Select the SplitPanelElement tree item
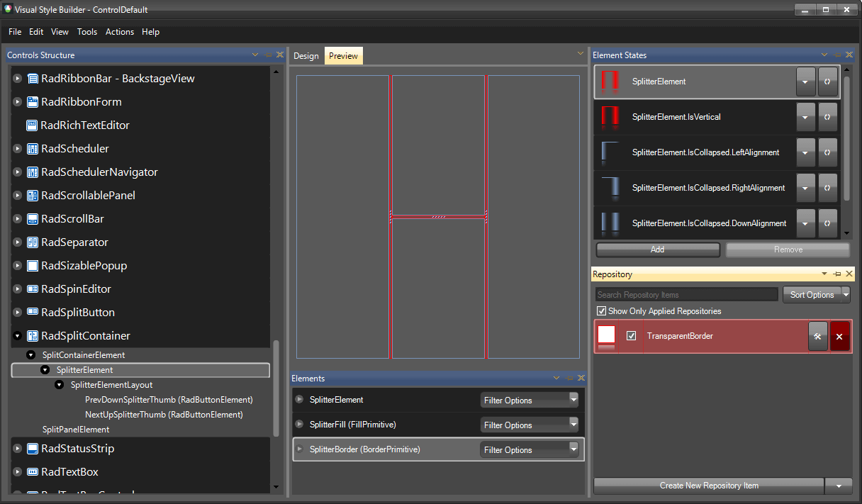The image size is (862, 504). [x=76, y=430]
